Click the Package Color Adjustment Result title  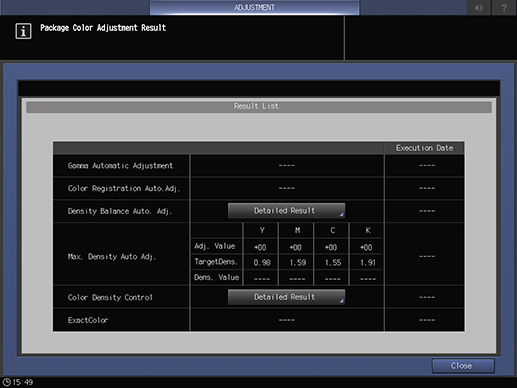103,28
